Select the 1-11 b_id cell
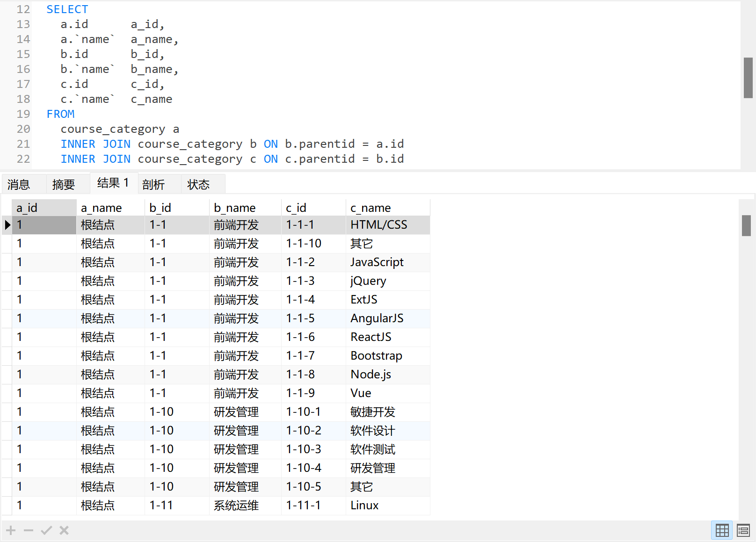This screenshot has width=756, height=542. click(177, 506)
